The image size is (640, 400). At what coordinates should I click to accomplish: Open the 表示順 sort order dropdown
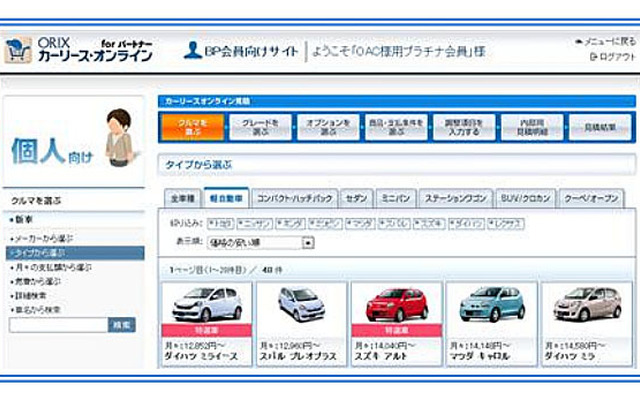(x=261, y=243)
